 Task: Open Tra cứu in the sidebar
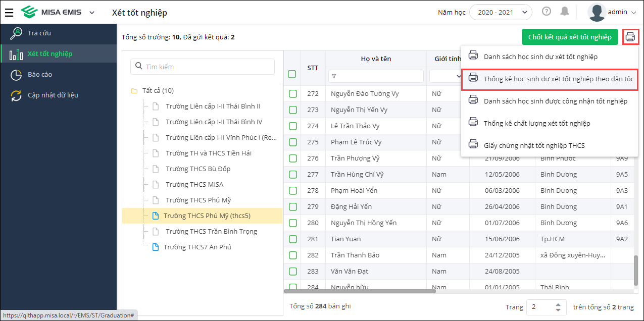[39, 33]
